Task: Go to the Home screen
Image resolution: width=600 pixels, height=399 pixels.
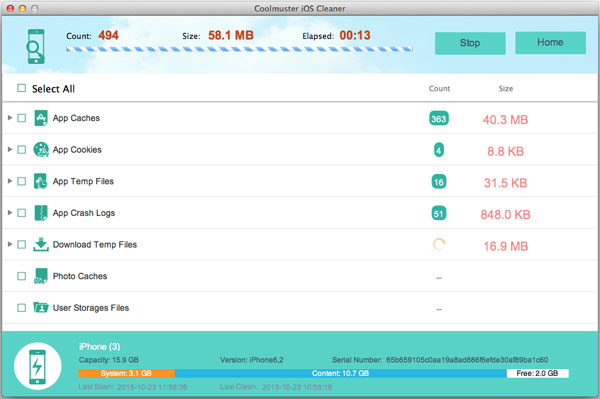Action: [550, 42]
